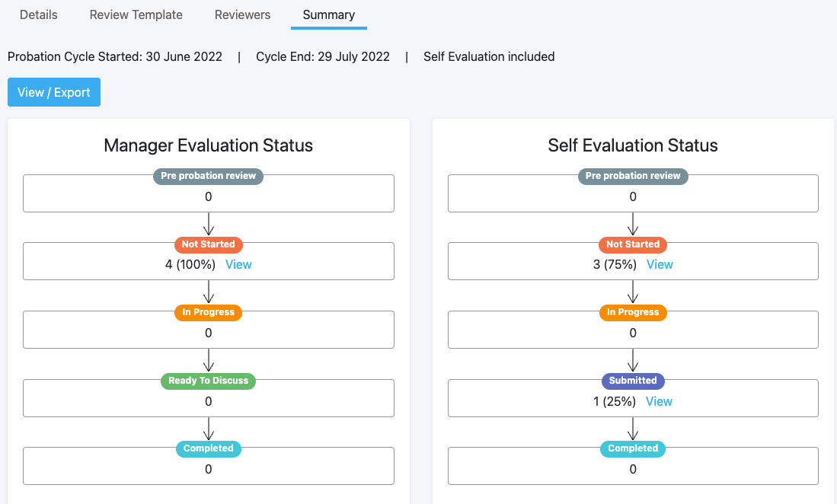The width and height of the screenshot is (837, 504).
Task: Click manager Pre probation review badge
Action: (x=208, y=176)
